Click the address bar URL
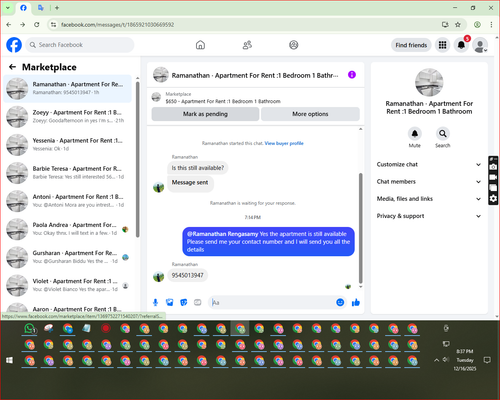This screenshot has height=400, width=500. point(117,25)
